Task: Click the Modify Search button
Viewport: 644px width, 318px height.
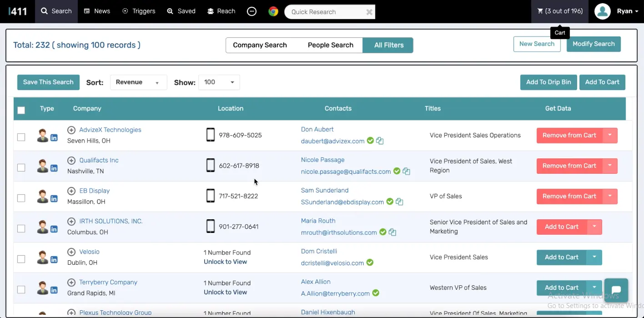Action: pyautogui.click(x=594, y=44)
